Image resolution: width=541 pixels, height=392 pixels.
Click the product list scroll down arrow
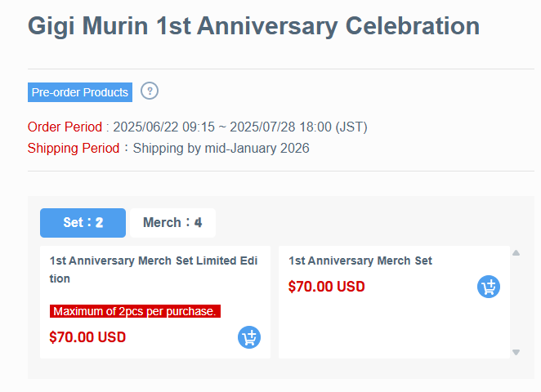[516, 352]
